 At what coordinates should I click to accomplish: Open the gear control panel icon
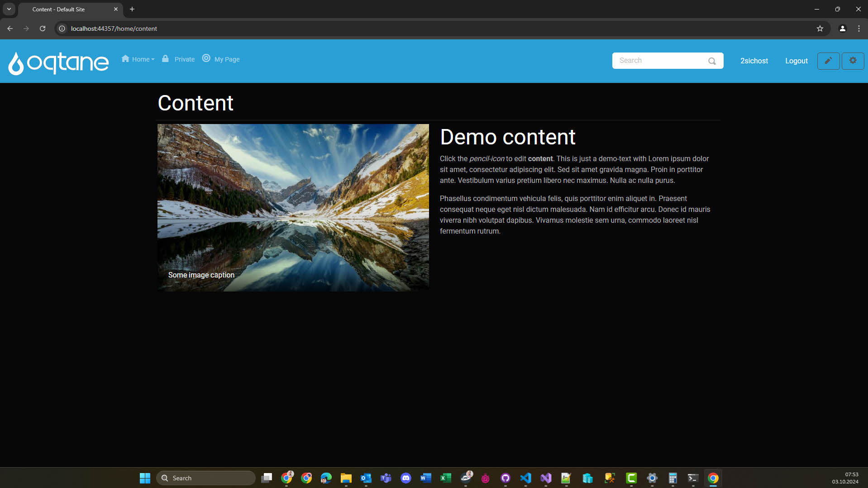[853, 61]
